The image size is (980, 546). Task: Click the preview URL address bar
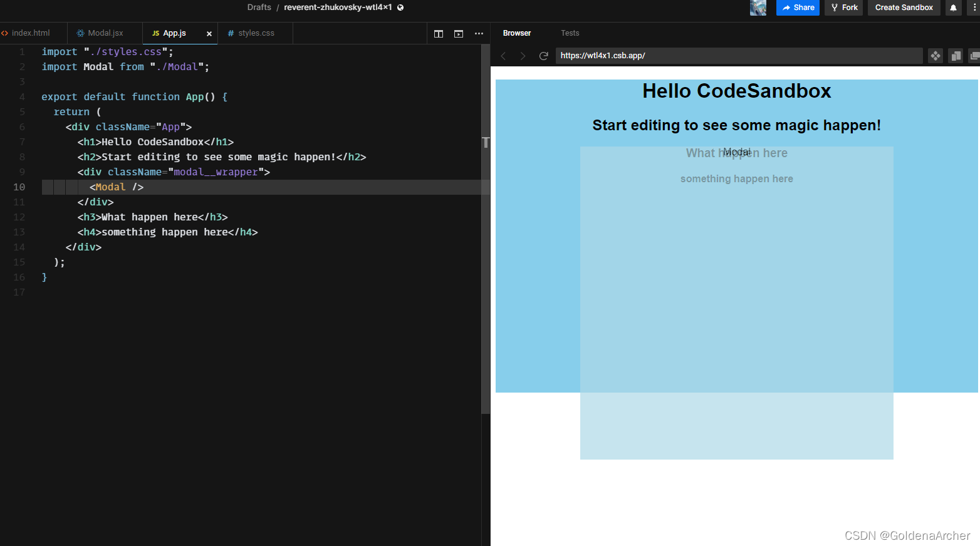(739, 56)
